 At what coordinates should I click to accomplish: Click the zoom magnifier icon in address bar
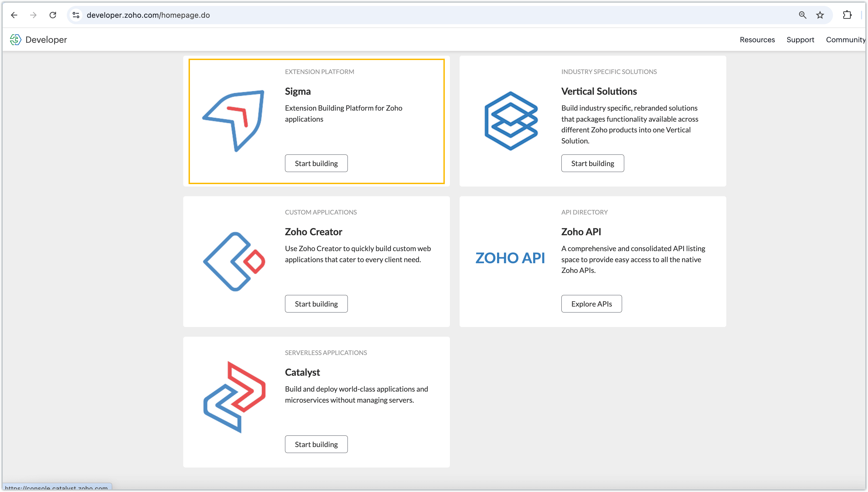click(802, 15)
